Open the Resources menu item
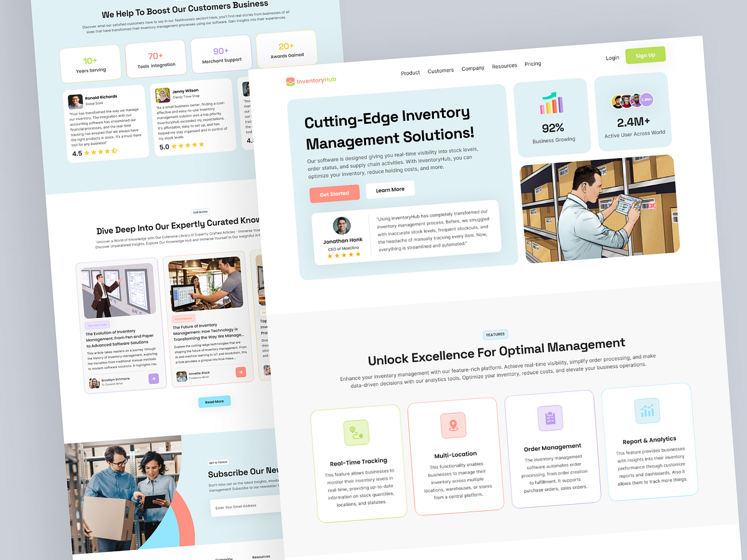This screenshot has width=747, height=560. (x=504, y=65)
